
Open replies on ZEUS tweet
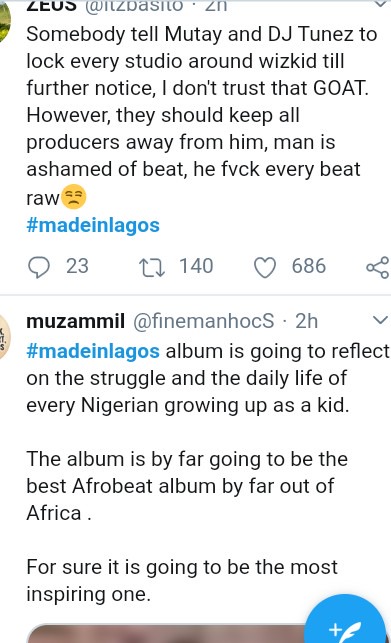[39, 267]
